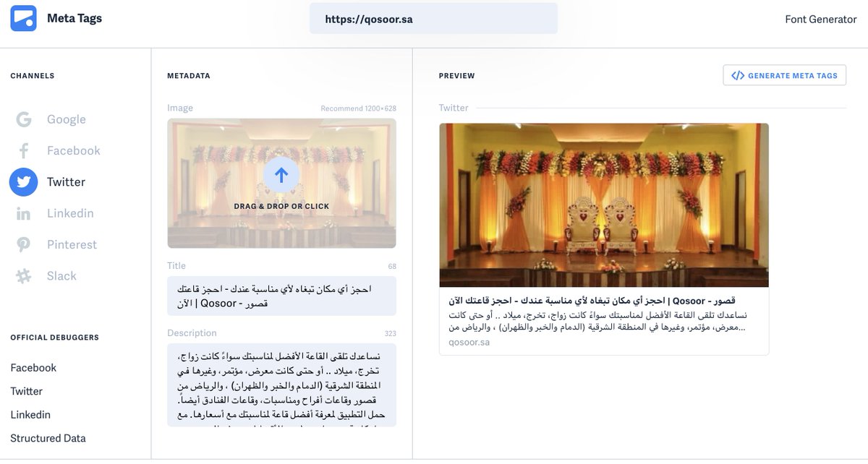Click the PREVIEW section heading
This screenshot has width=868, height=464.
pos(457,76)
